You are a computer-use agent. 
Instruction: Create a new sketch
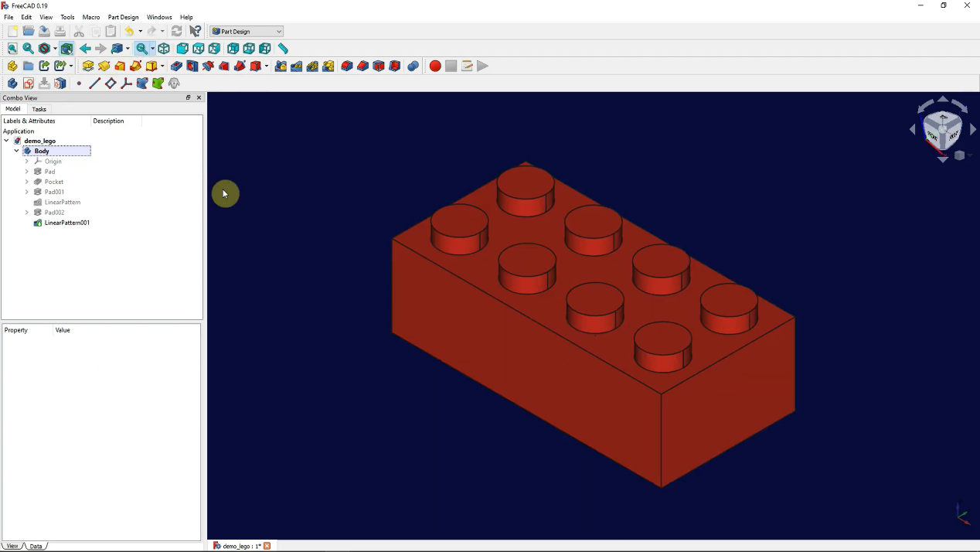29,83
